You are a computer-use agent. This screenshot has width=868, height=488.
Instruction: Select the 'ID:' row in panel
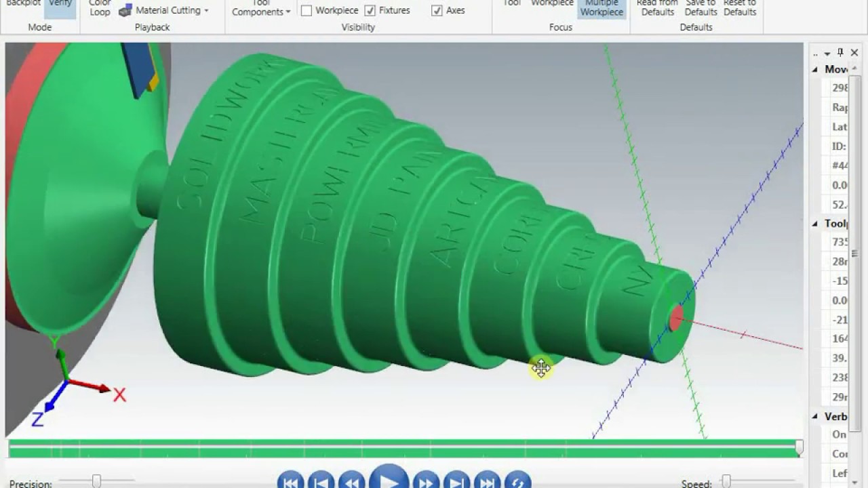pos(836,146)
